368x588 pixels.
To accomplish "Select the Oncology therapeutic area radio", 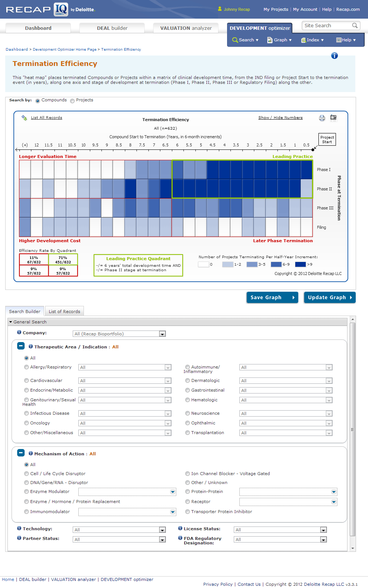I will pyautogui.click(x=26, y=423).
